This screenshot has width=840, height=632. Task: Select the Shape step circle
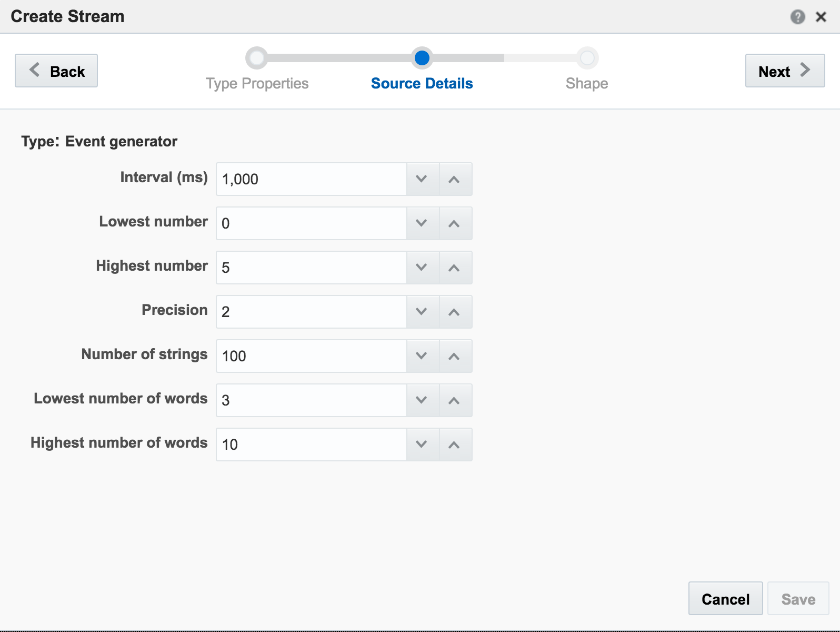tap(587, 58)
